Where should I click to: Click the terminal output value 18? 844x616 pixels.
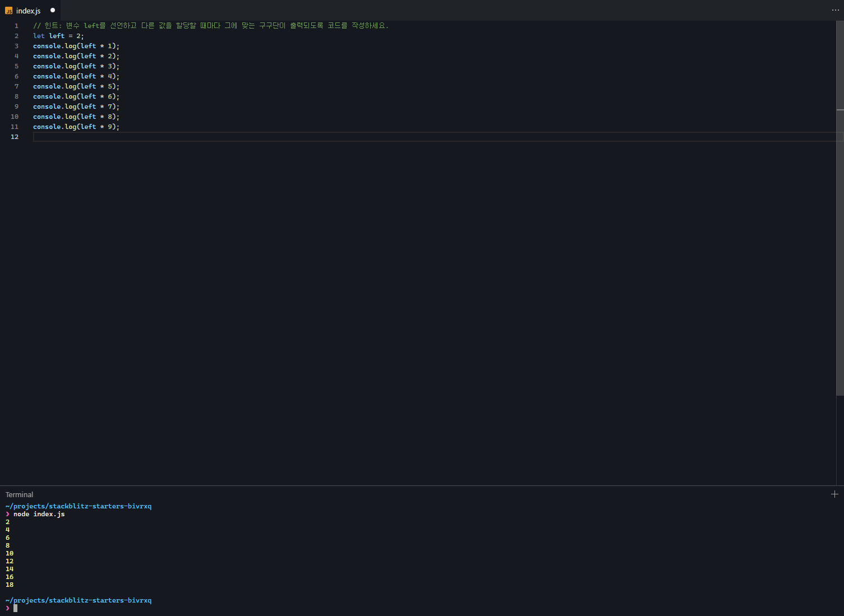(x=10, y=585)
